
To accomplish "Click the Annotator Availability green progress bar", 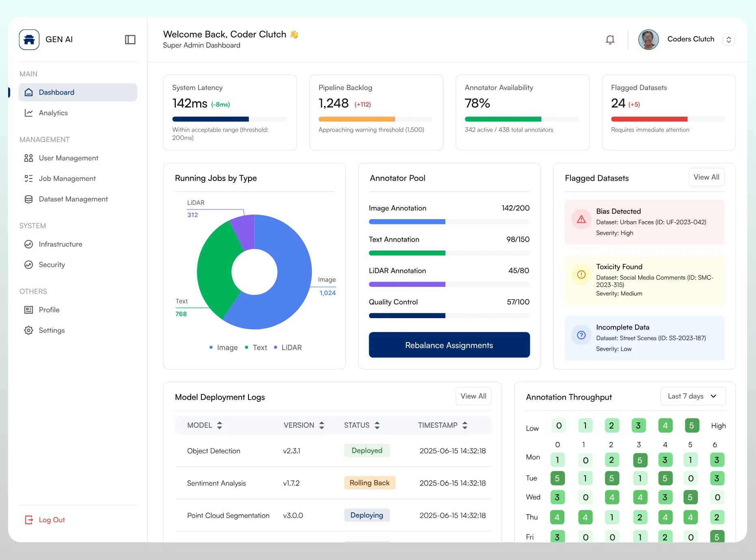I will tap(522, 119).
